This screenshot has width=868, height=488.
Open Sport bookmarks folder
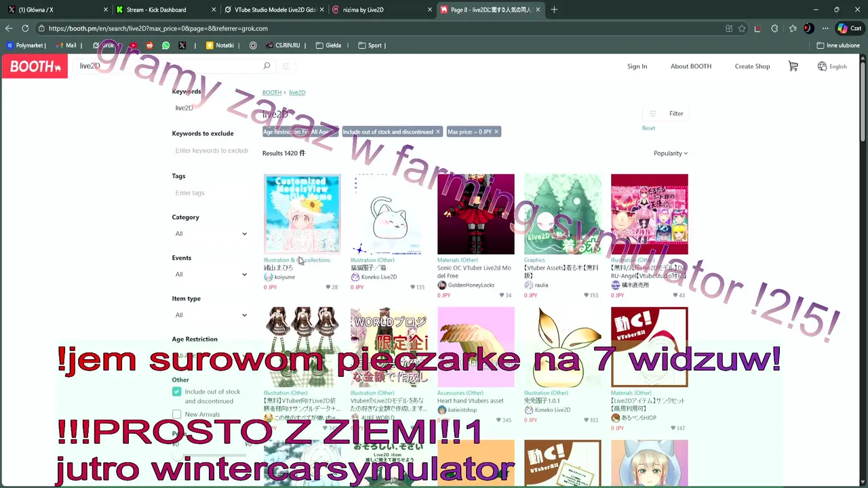370,45
